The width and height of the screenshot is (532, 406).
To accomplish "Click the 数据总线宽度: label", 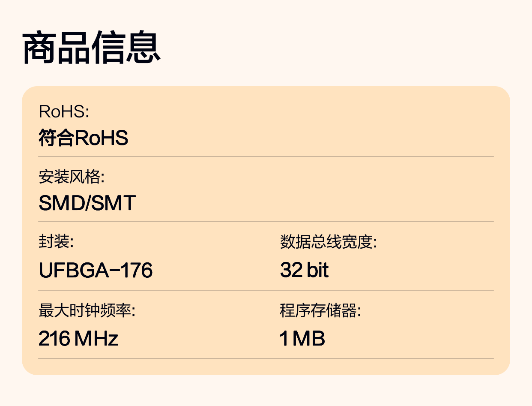I will pyautogui.click(x=328, y=242).
